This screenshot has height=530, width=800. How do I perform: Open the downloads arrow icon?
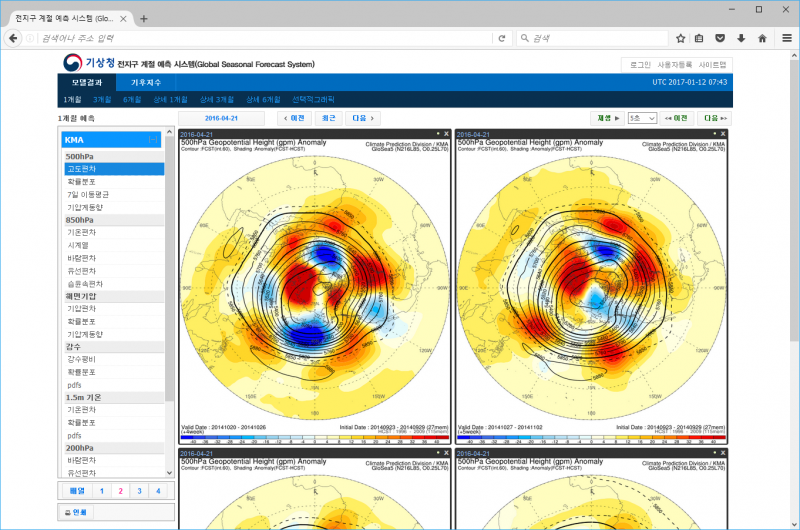click(741, 38)
